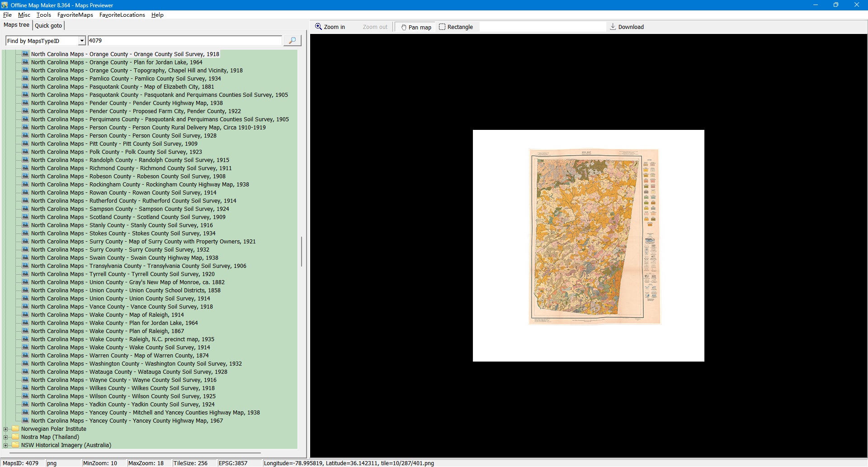Click the search field containing 4079
Screen dimensions: 868x467
pos(184,41)
